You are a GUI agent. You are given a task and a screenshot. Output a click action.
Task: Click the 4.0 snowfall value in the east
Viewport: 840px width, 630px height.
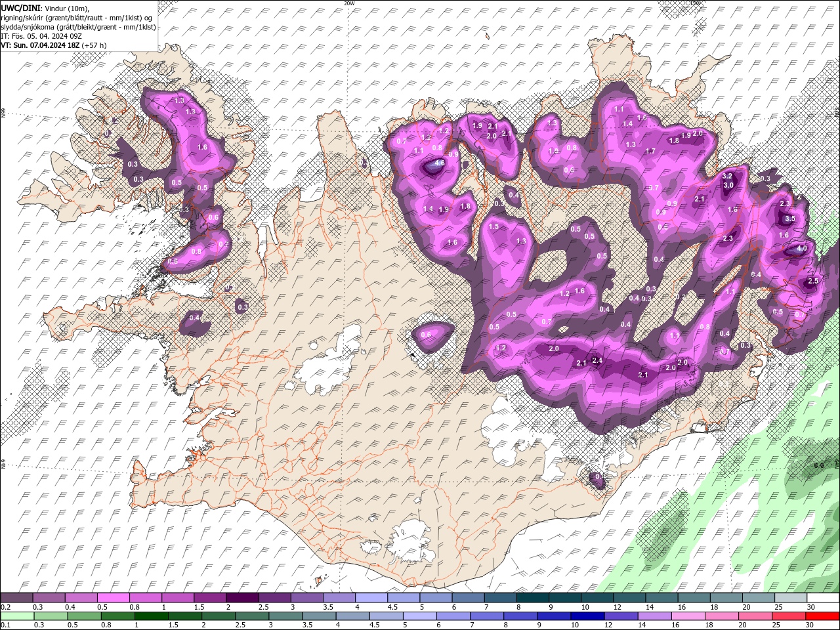(x=801, y=249)
